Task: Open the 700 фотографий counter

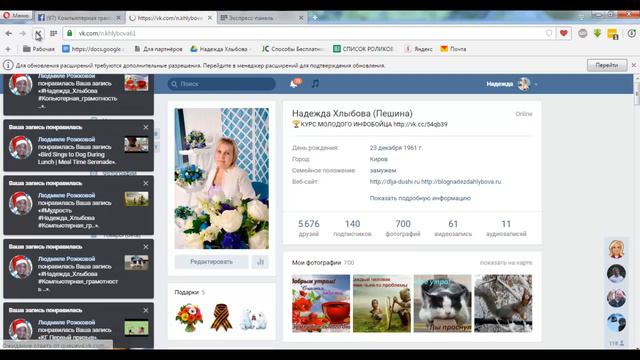Action: tap(403, 228)
